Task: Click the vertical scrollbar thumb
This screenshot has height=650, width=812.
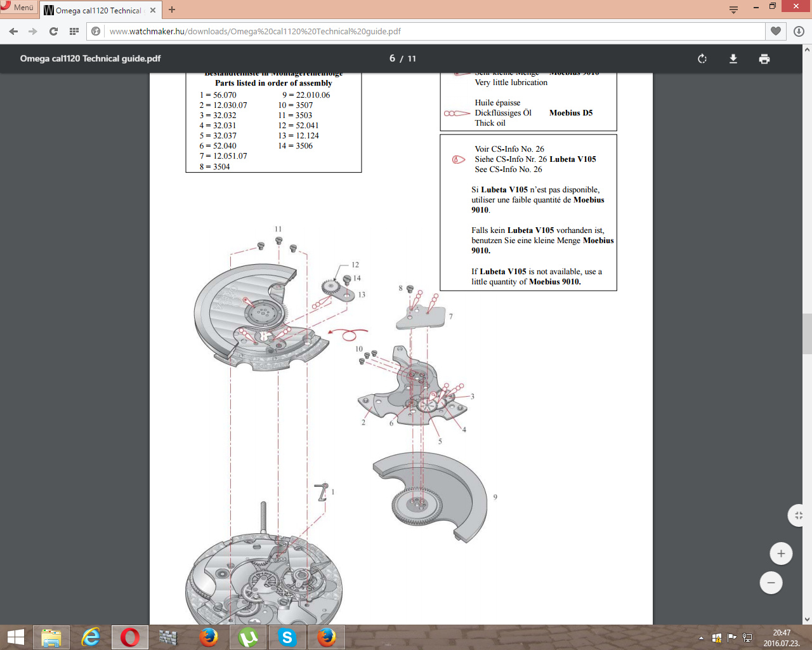Action: pyautogui.click(x=807, y=334)
